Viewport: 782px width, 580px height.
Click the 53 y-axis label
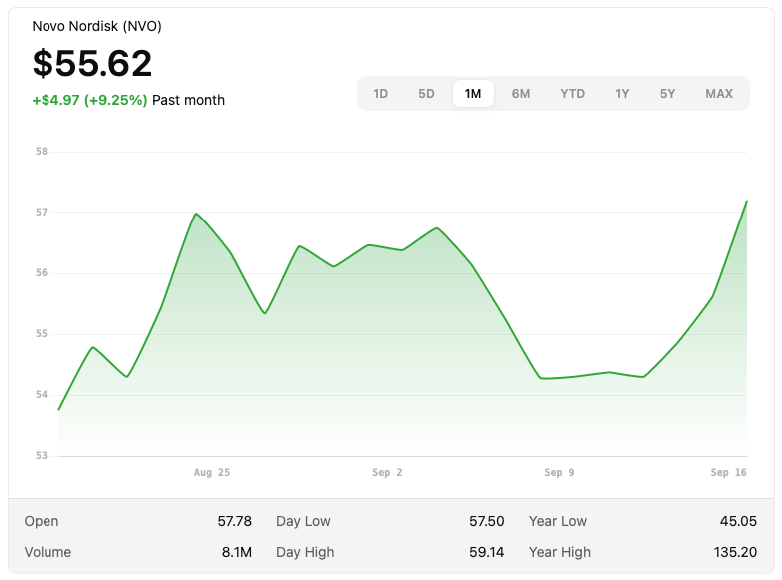(x=42, y=455)
